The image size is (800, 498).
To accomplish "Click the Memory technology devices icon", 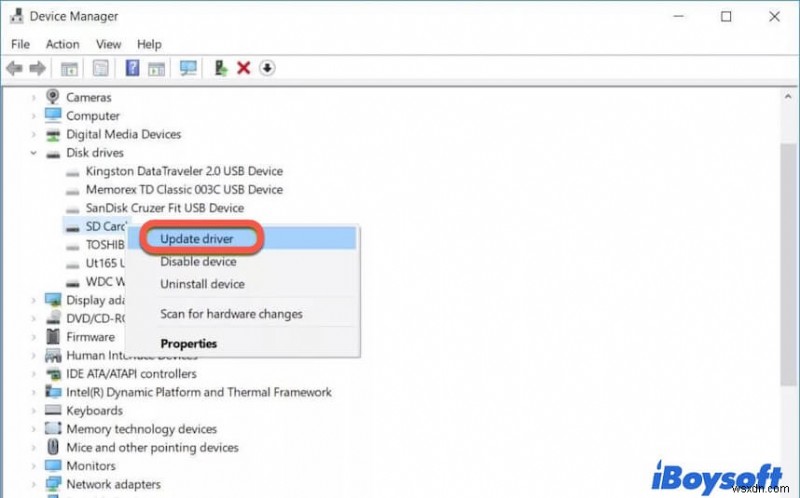I will [x=53, y=428].
